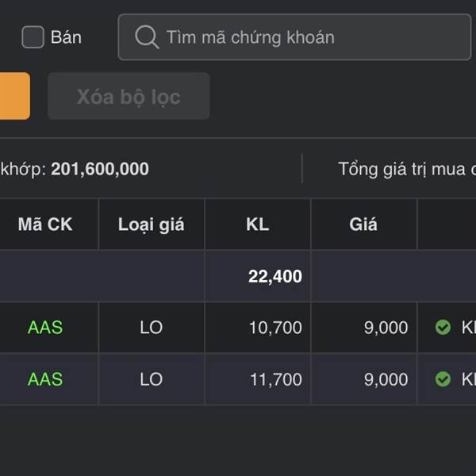
Task: Click the orange button left of Xóa bộ lọc
Action: coord(13,96)
